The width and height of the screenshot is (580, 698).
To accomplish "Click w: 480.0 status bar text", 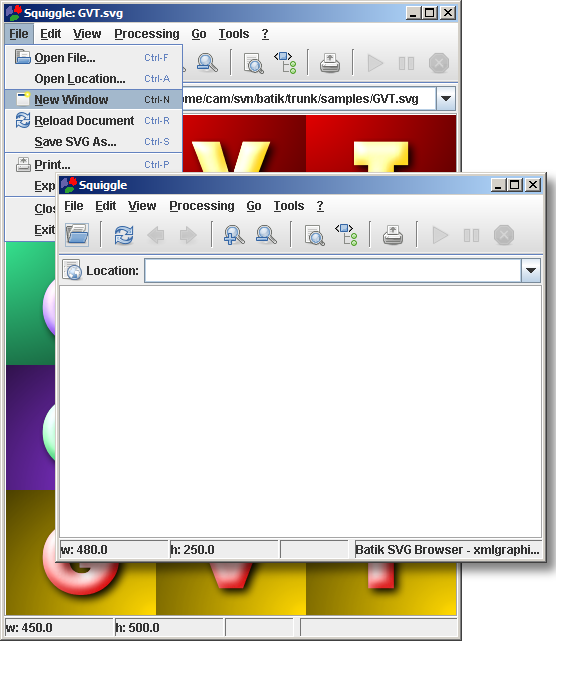I will (84, 550).
